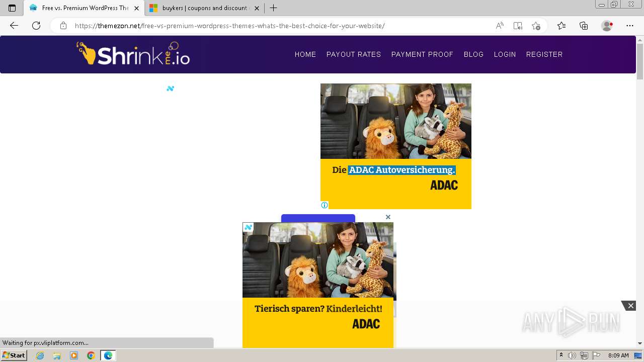
Task: Open the media player taskbar icon
Action: point(74,355)
